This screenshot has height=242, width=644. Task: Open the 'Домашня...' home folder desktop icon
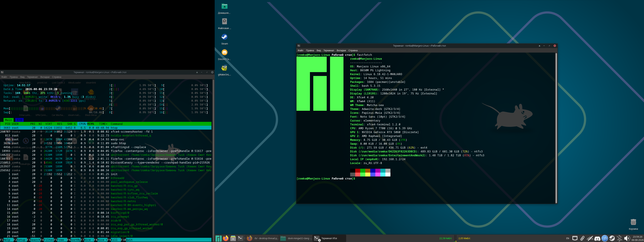[x=224, y=9]
